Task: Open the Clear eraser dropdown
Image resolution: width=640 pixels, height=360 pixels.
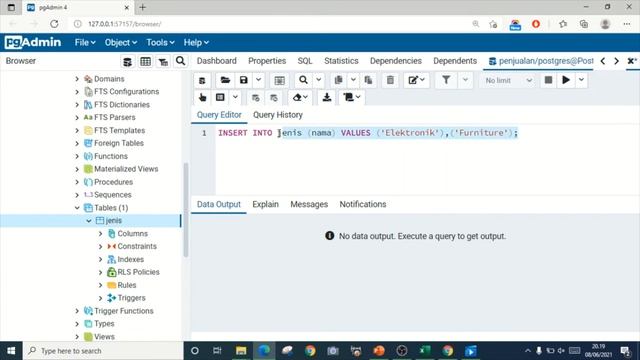Action: coord(300,98)
